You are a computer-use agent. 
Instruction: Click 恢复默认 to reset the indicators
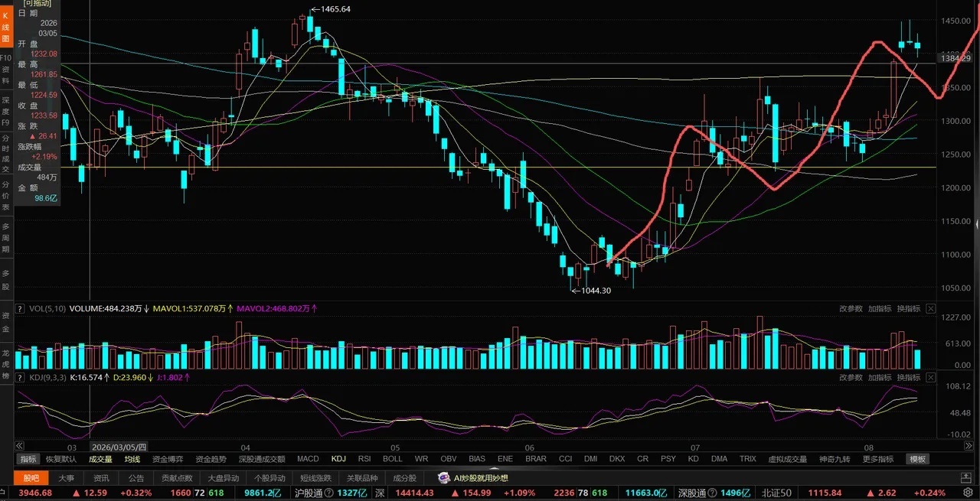point(61,459)
